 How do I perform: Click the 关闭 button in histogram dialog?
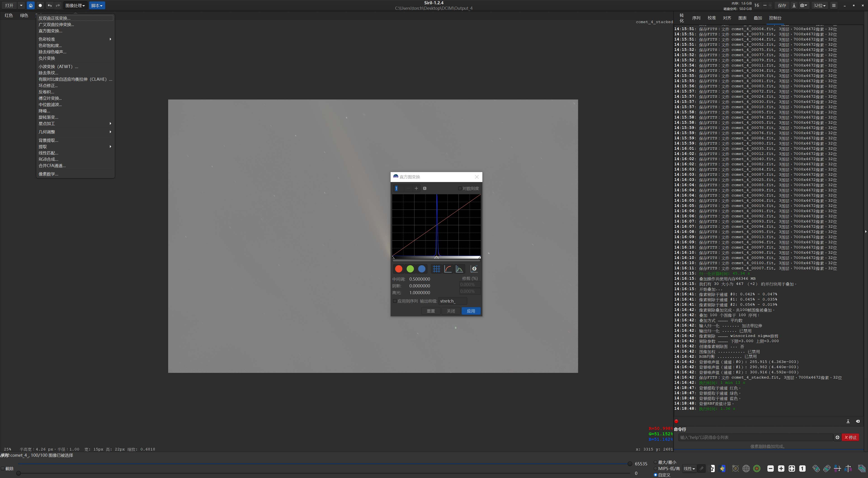451,311
